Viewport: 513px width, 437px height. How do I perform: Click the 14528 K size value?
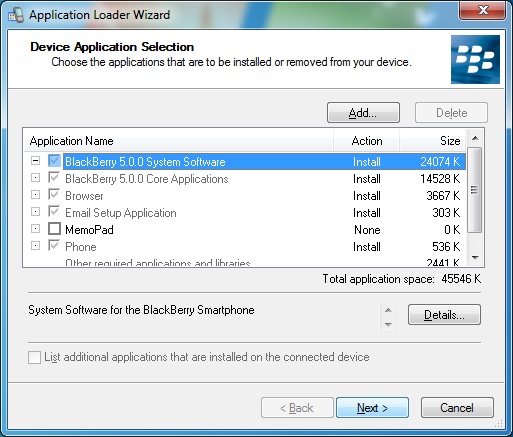pos(440,179)
